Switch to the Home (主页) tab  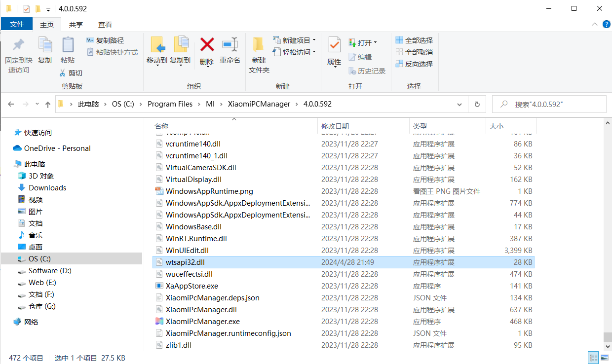tap(47, 25)
